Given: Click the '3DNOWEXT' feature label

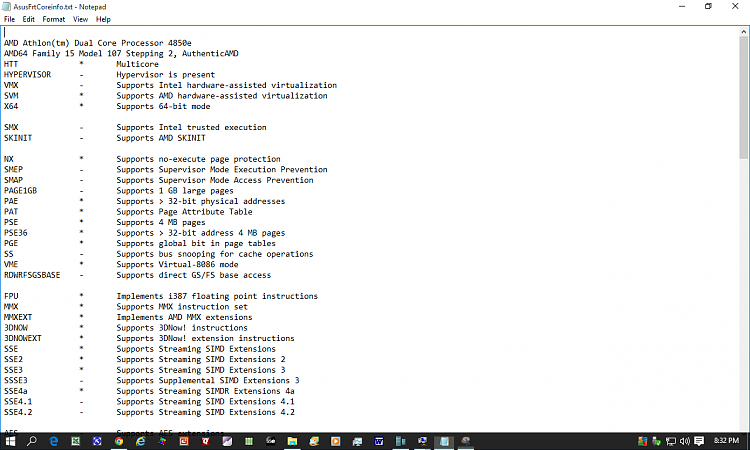Looking at the screenshot, I should tap(22, 338).
